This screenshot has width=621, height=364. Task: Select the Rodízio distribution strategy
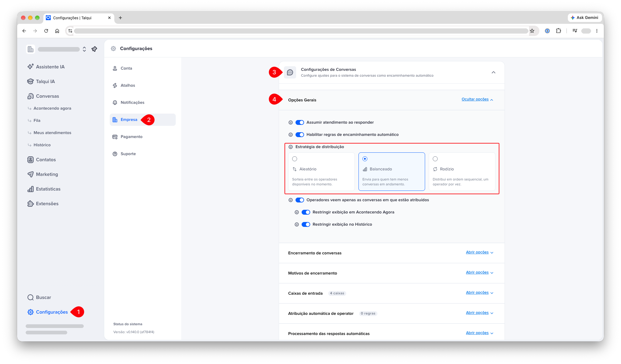click(x=462, y=172)
